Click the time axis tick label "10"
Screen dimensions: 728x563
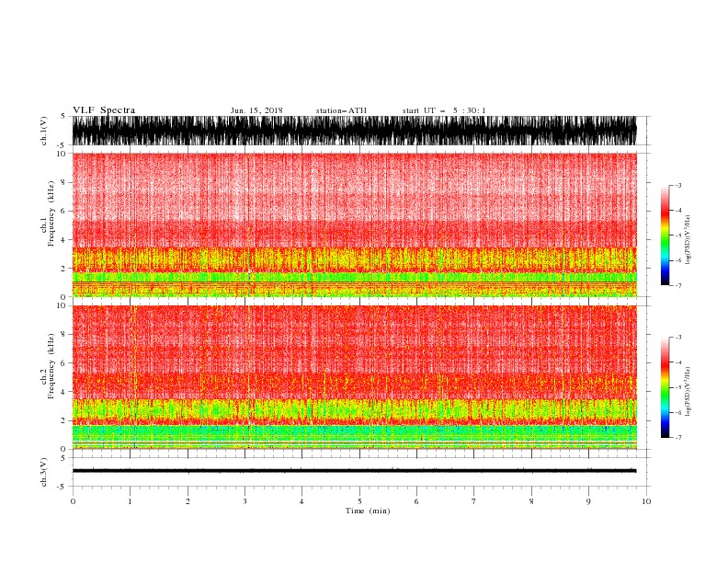[646, 501]
